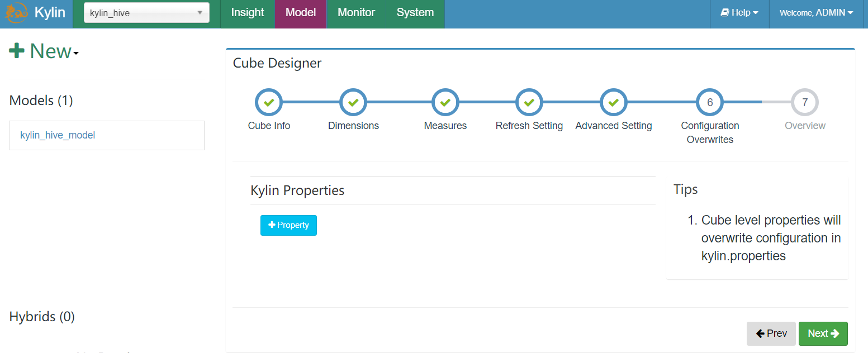Screen dimensions: 868x353
Task: Click the cube level properties tip text
Action: pyautogui.click(x=771, y=238)
